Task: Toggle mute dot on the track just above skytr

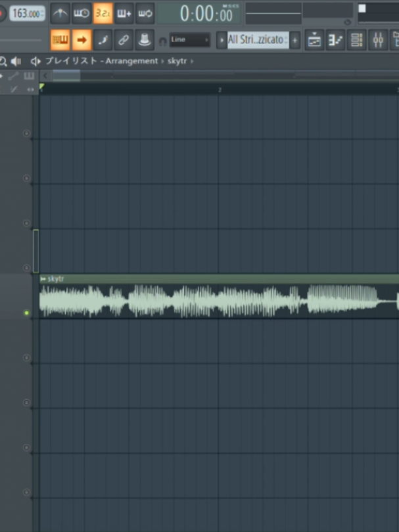Action: tap(26, 268)
